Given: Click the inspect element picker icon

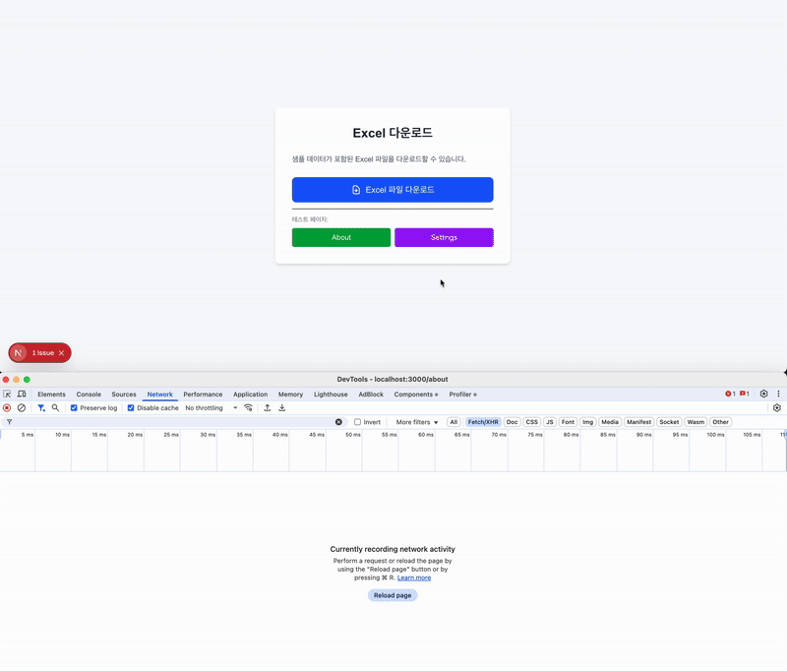Looking at the screenshot, I should click(x=7, y=394).
